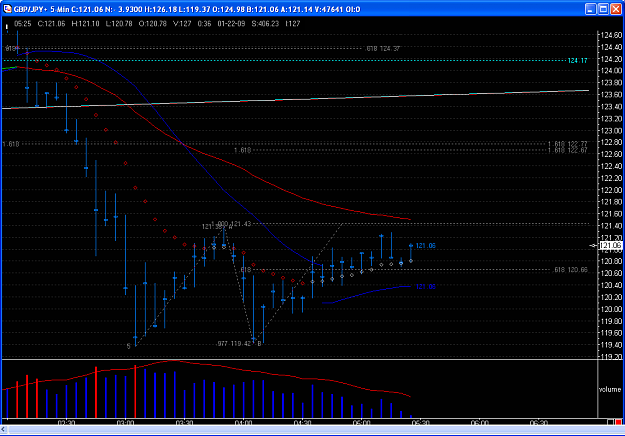Click the bar volume value V:127
625x436 pixels.
(182, 24)
